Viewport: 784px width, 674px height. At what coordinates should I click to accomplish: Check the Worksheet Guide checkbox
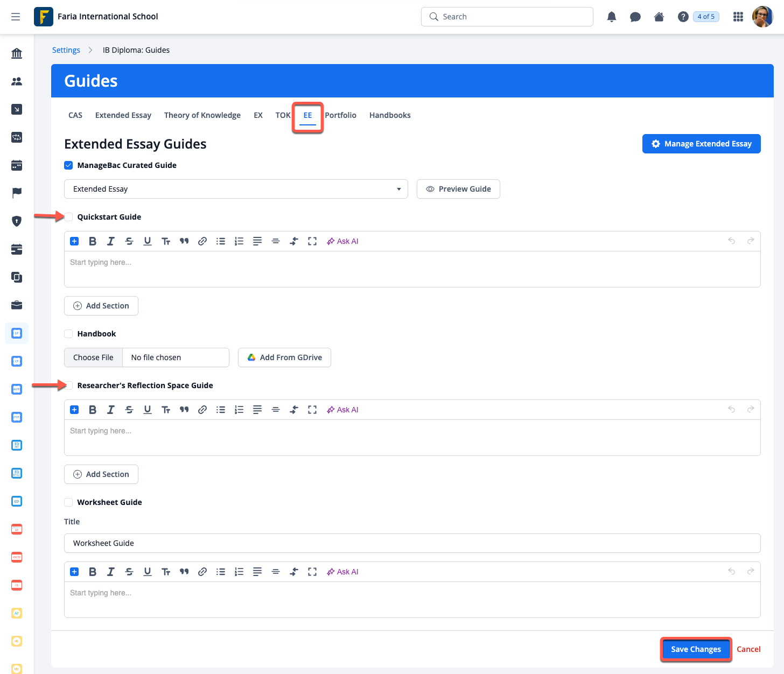[68, 502]
